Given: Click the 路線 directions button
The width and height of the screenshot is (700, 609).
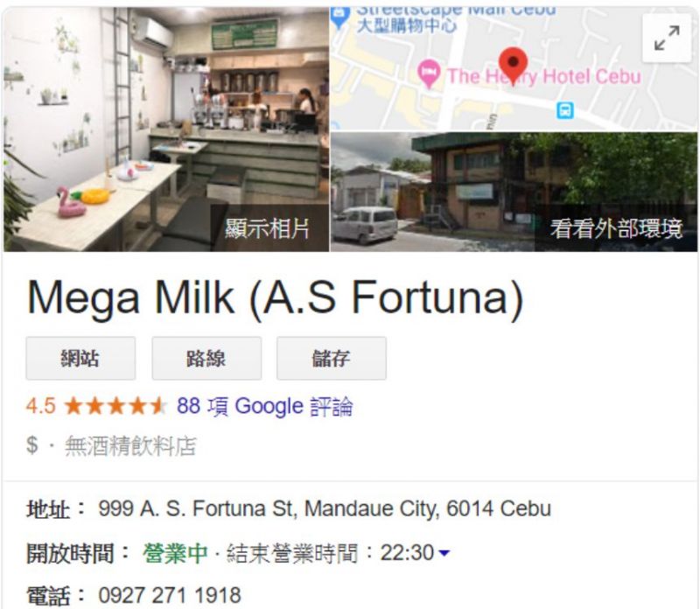Looking at the screenshot, I should [206, 359].
